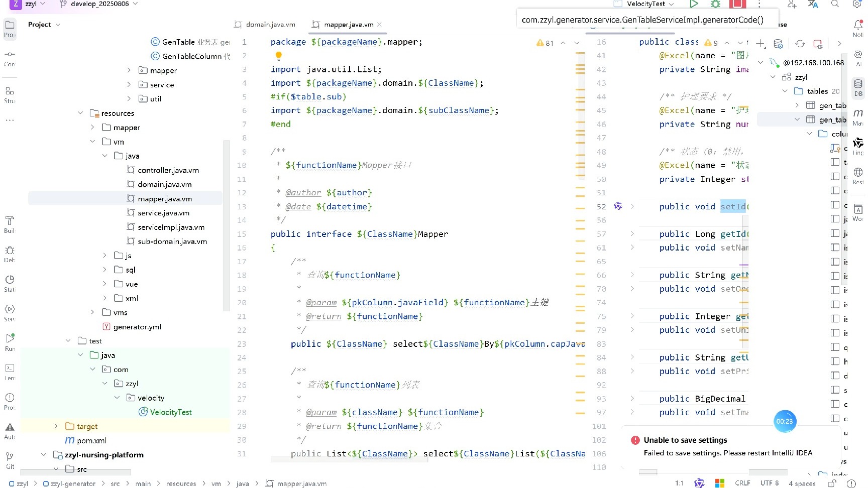Collapse the vm folder
Image resolution: width=868 pixels, height=488 pixels.
tap(92, 142)
